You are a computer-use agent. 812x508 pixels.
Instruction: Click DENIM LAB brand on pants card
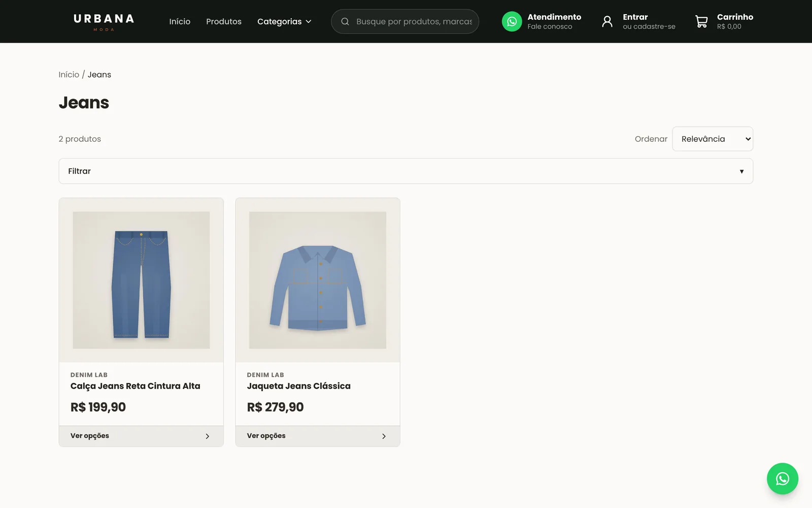89,375
